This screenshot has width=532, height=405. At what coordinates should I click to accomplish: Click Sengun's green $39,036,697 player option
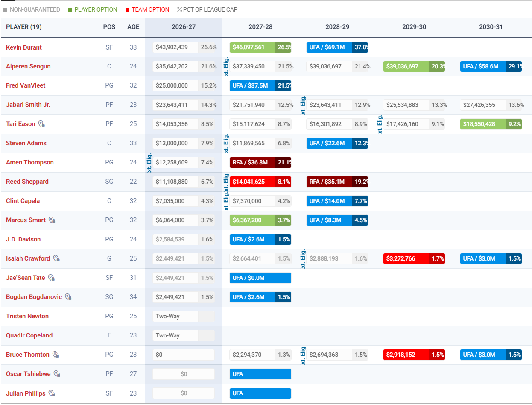click(x=414, y=66)
